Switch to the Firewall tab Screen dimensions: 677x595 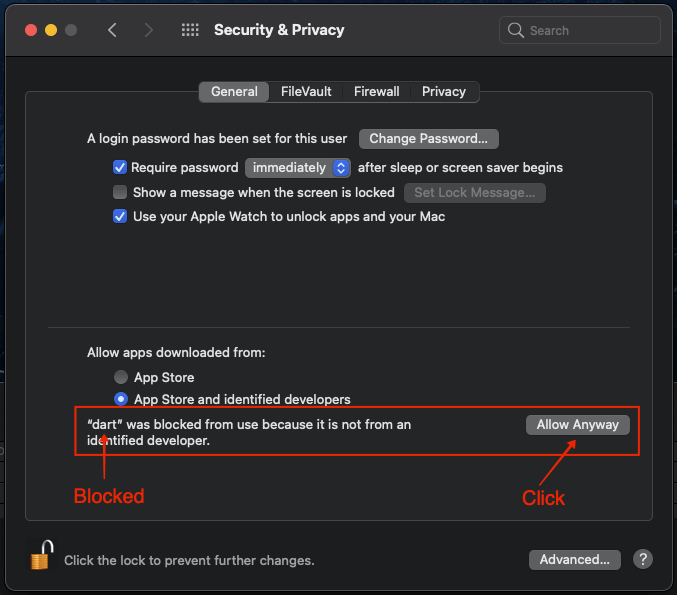pos(376,91)
